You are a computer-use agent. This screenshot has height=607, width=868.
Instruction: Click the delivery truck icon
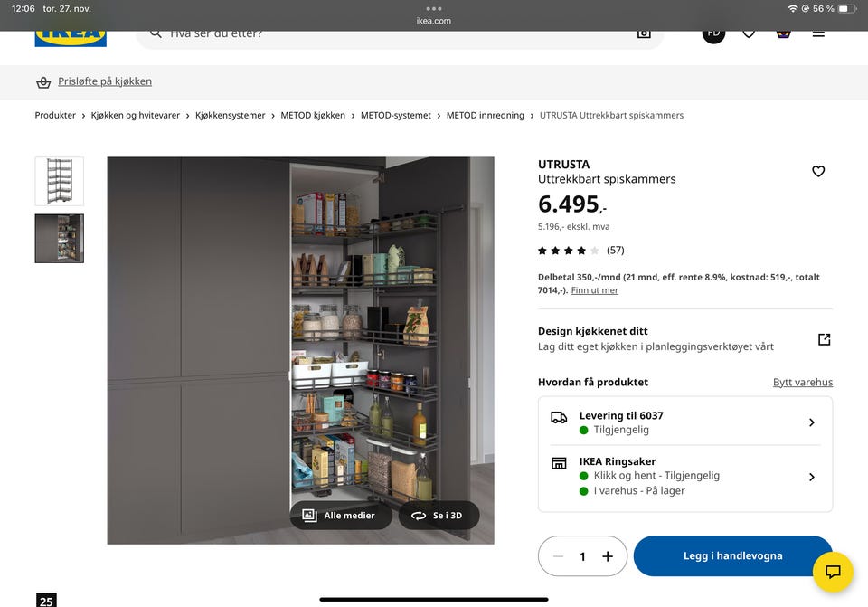click(x=559, y=418)
